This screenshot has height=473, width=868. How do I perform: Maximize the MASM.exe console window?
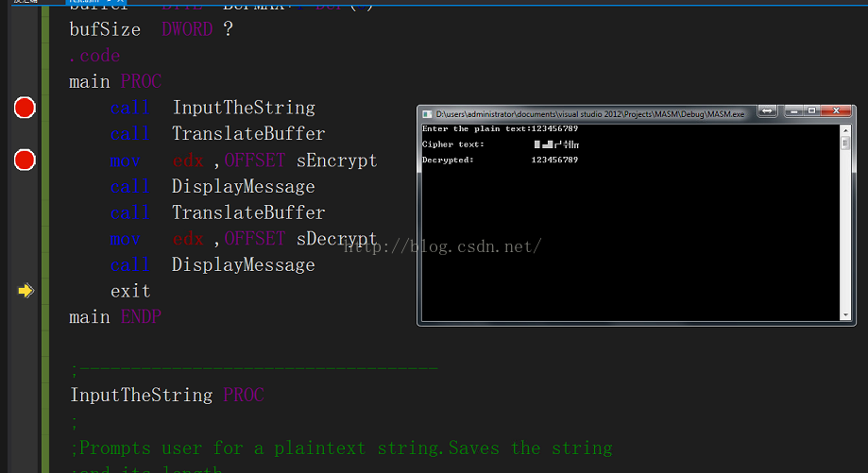(811, 111)
